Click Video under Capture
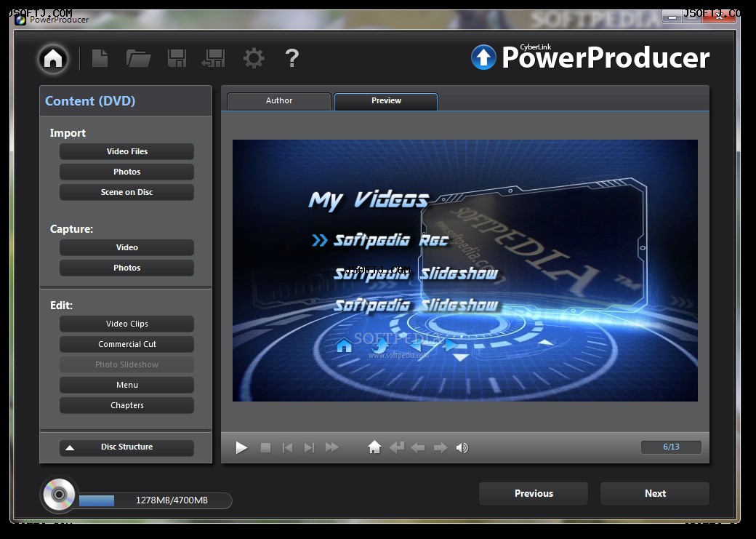Image resolution: width=756 pixels, height=539 pixels. point(126,247)
